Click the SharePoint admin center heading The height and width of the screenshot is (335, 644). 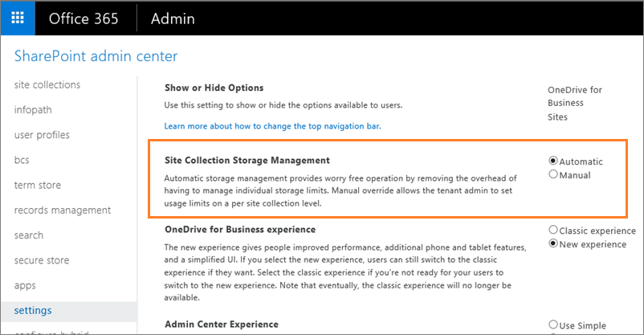pyautogui.click(x=96, y=56)
